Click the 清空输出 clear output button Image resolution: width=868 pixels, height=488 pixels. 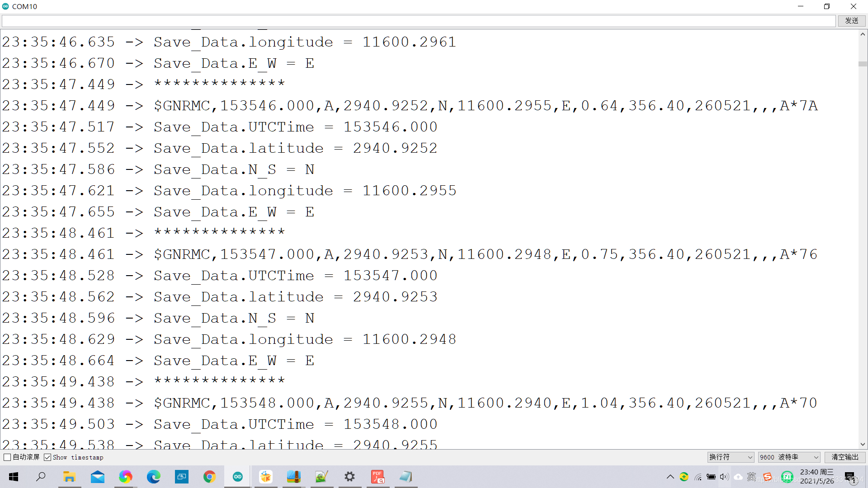[x=844, y=457]
